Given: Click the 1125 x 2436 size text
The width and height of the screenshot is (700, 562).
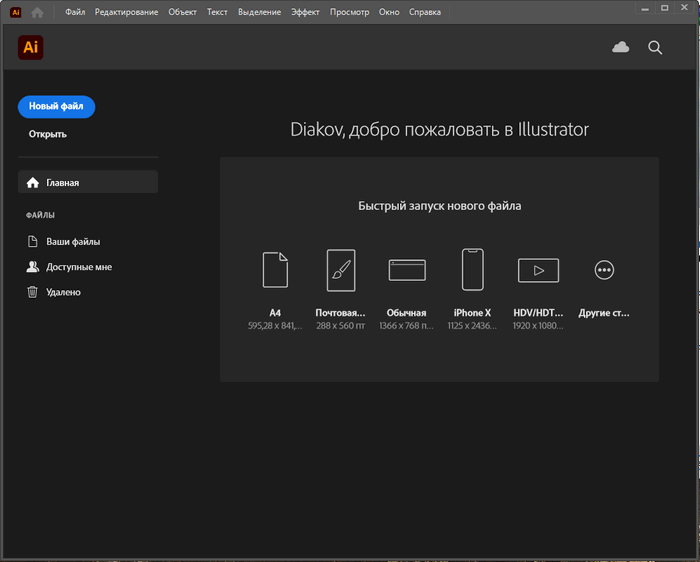Looking at the screenshot, I should [472, 326].
